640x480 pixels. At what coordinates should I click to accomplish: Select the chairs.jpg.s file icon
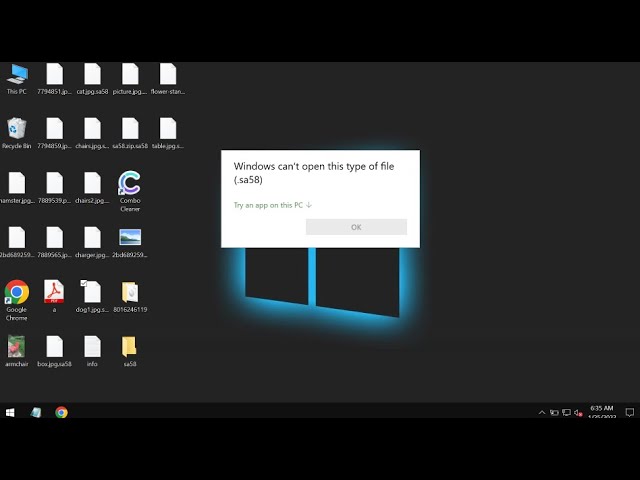coord(92,129)
